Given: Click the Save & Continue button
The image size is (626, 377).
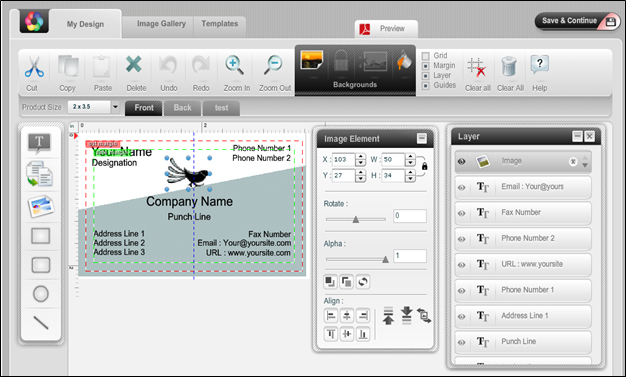Looking at the screenshot, I should pos(577,21).
